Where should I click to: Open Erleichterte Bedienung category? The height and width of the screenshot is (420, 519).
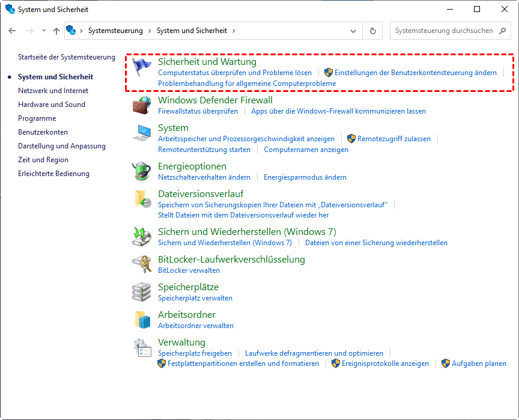pos(53,174)
